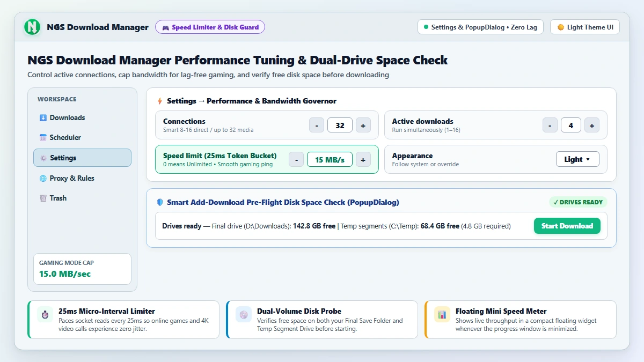
Task: Click the sun icon in Light Theme UI
Action: tap(560, 27)
